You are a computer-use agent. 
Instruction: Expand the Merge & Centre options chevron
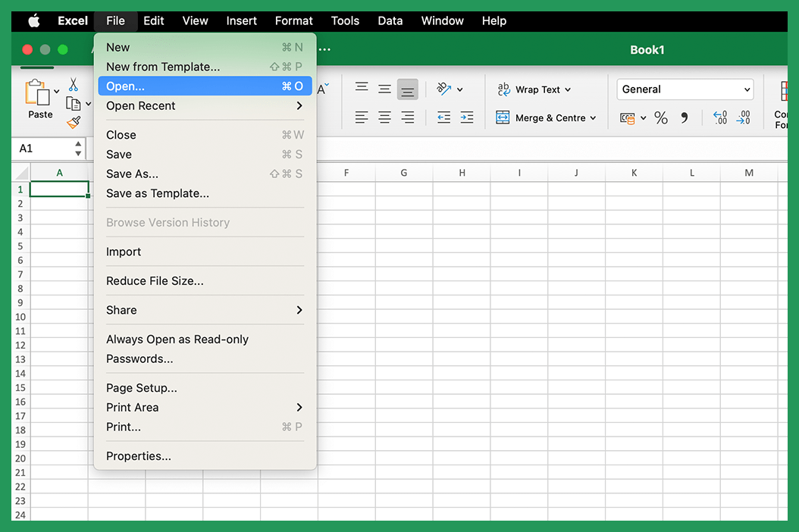pyautogui.click(x=593, y=118)
